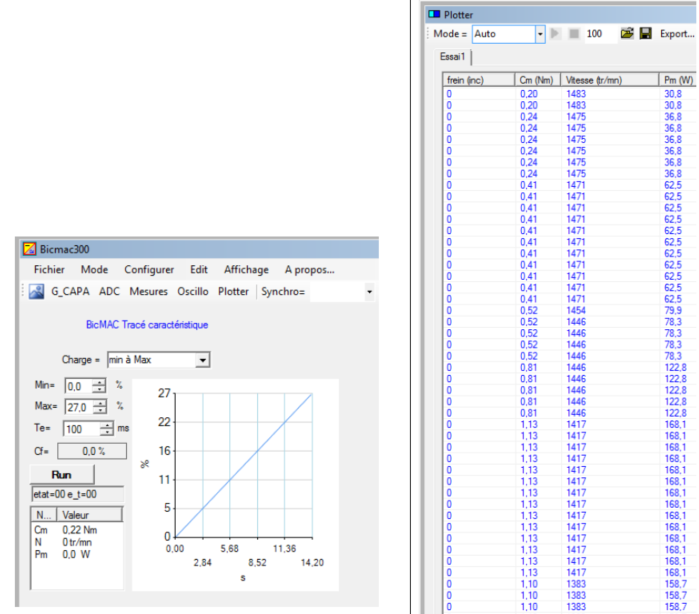Image resolution: width=699 pixels, height=614 pixels.
Task: Stop acquisition with Plotter stop button
Action: click(574, 33)
